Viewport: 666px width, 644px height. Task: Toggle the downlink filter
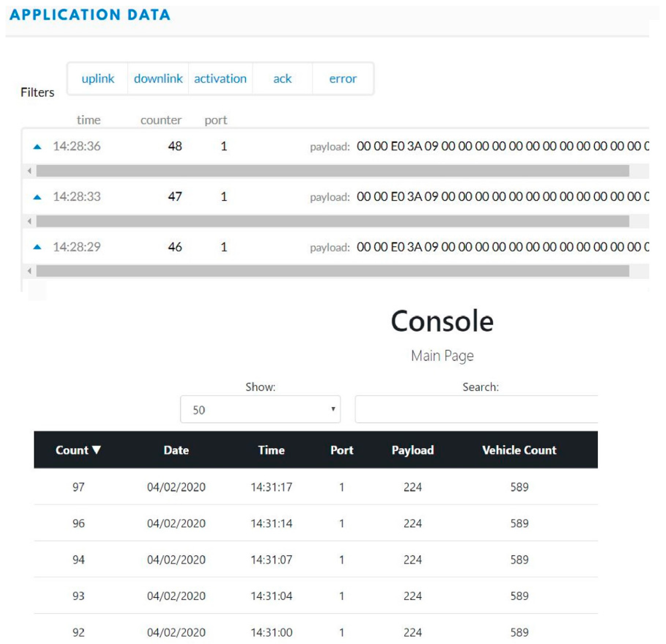[x=158, y=79]
